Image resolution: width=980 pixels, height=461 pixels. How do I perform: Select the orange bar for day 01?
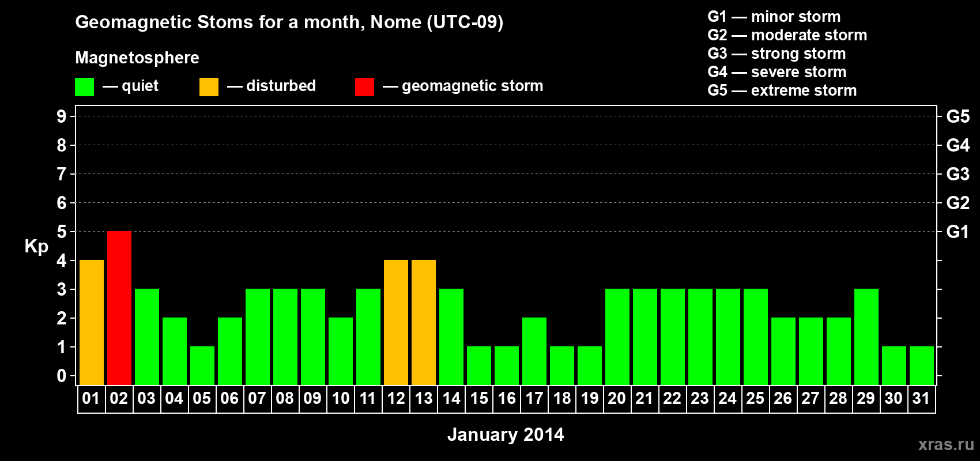[92, 323]
